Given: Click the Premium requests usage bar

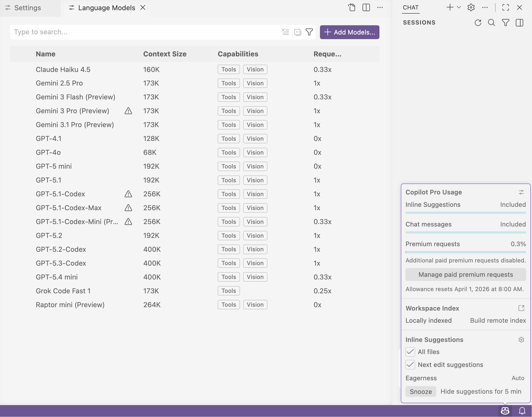Looking at the screenshot, I should pyautogui.click(x=466, y=252).
